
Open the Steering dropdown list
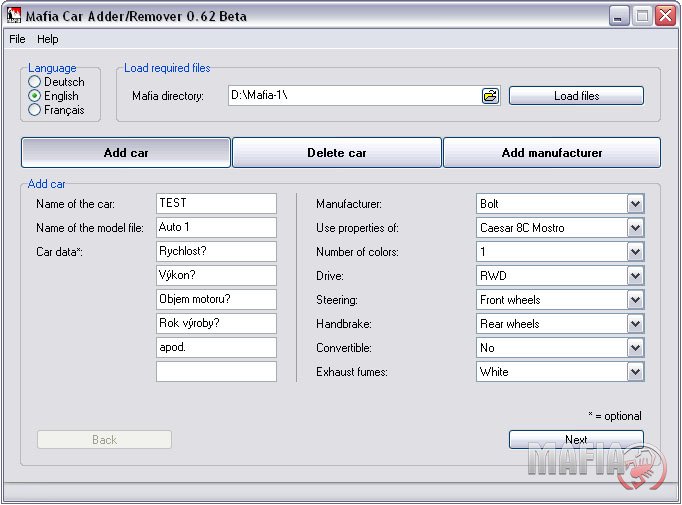coord(635,300)
